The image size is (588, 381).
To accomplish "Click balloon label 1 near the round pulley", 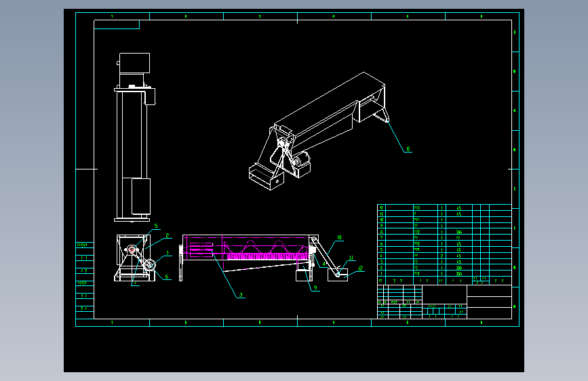I will coord(168,253).
